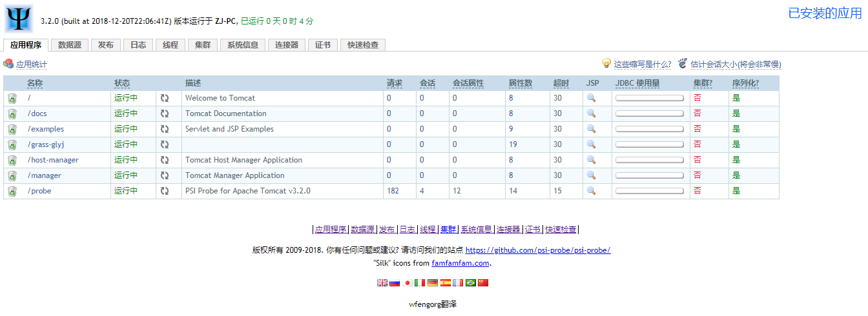Open the 连接器 tab
This screenshot has width=868, height=316.
(287, 45)
